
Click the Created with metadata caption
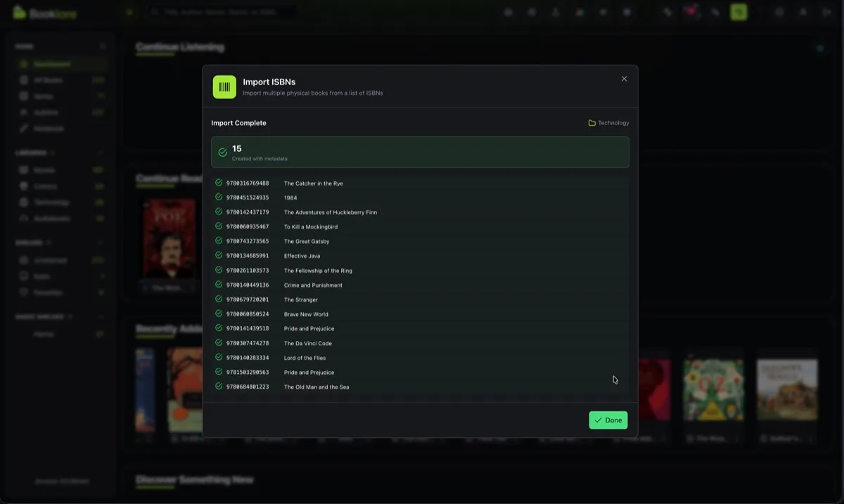260,159
